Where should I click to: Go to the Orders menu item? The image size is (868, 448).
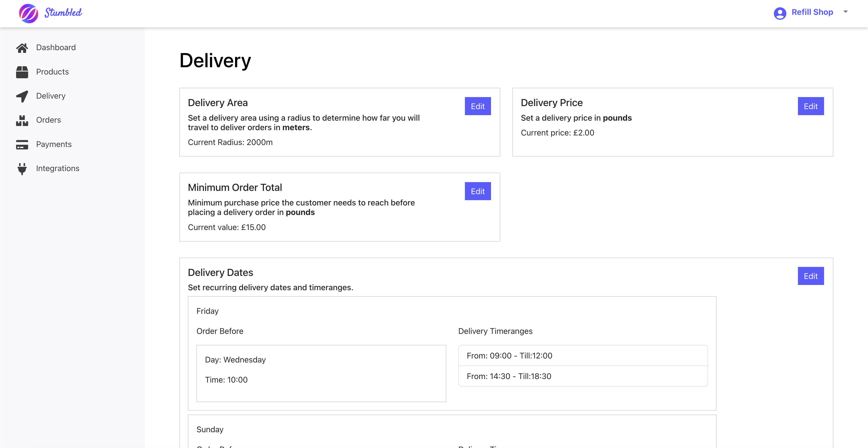(48, 120)
